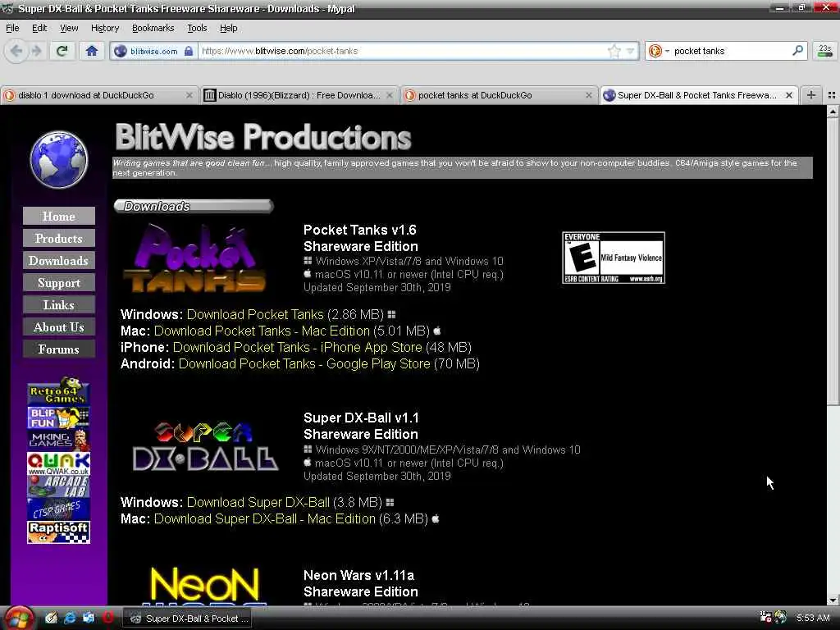Click the Retro64 Games banner
This screenshot has height=630, width=840.
(58, 391)
